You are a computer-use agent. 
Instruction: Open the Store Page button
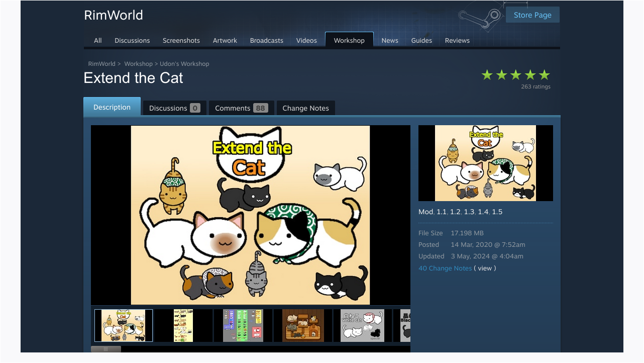(532, 15)
